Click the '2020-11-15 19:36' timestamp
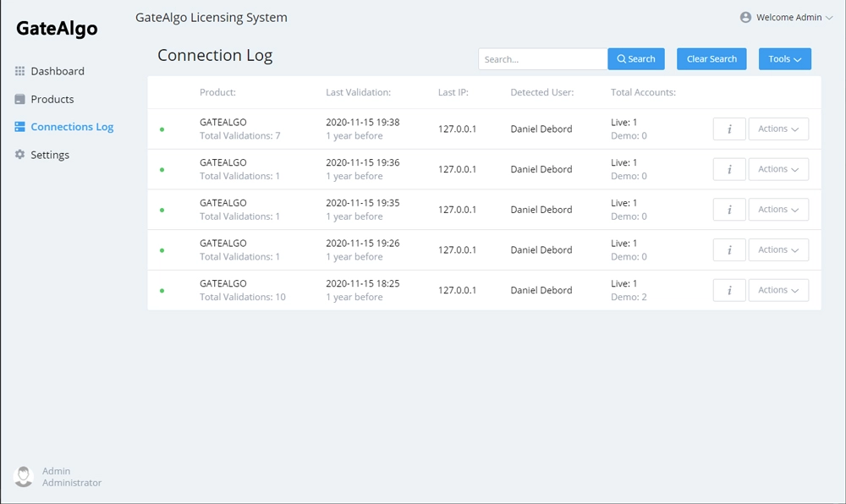 363,163
